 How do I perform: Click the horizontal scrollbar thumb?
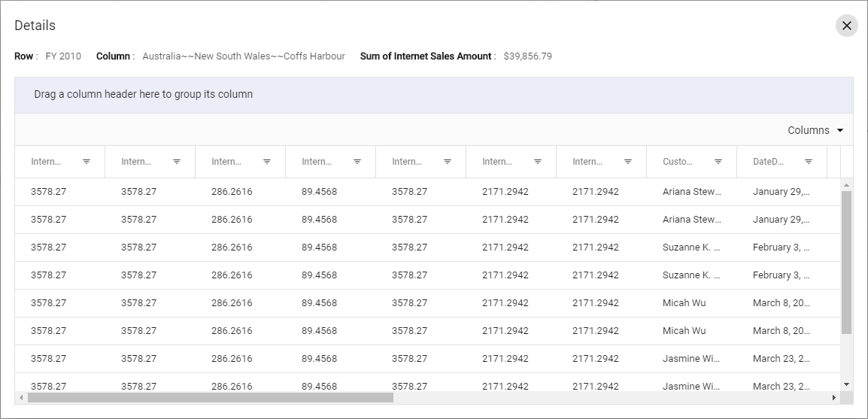point(211,397)
